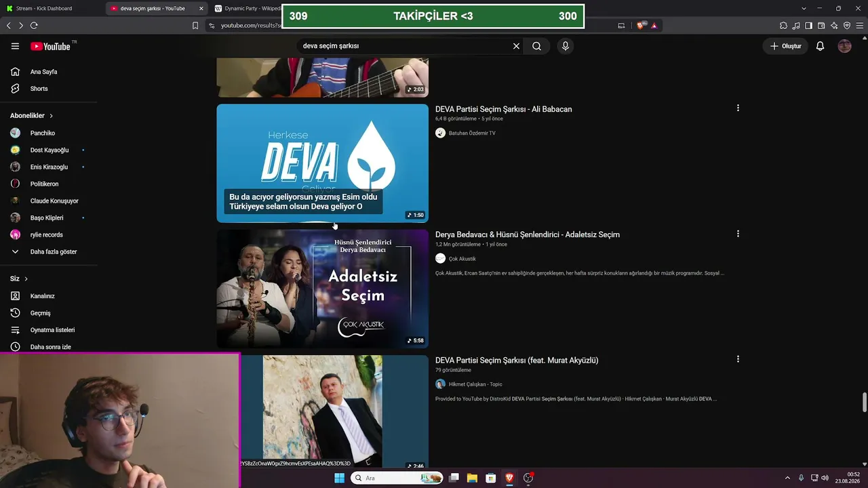Go back with the browser back arrow
Screen dimensions: 868x488
[x=9, y=26]
